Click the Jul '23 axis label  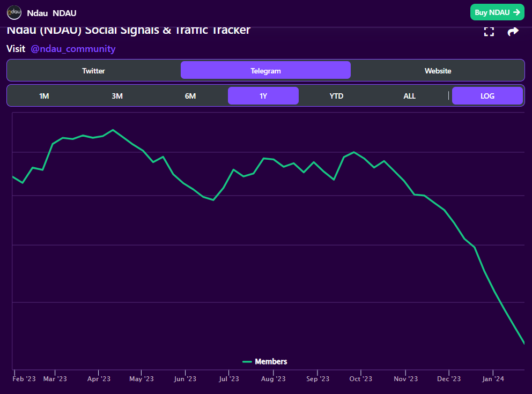click(x=228, y=379)
